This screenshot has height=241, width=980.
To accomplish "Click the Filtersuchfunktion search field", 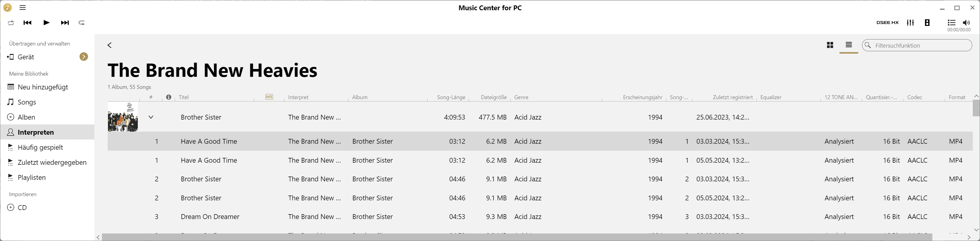I will point(921,45).
